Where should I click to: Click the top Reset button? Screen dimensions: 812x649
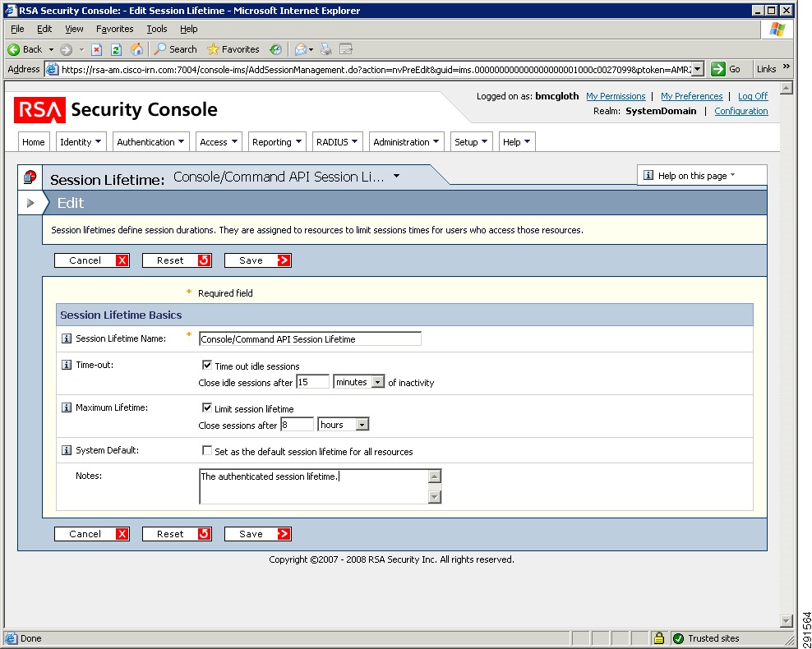177,260
